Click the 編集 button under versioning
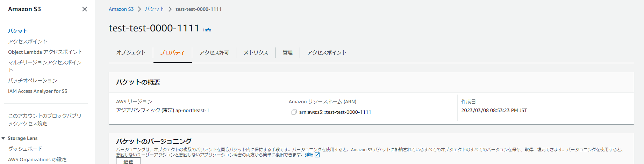The image size is (644, 164). (x=128, y=161)
